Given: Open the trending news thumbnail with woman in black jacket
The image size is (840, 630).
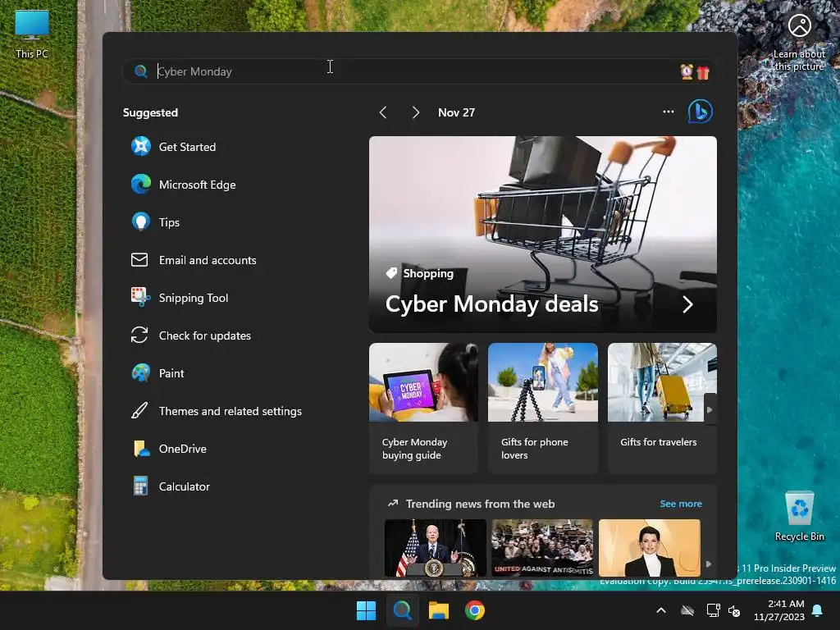Looking at the screenshot, I should (x=650, y=548).
